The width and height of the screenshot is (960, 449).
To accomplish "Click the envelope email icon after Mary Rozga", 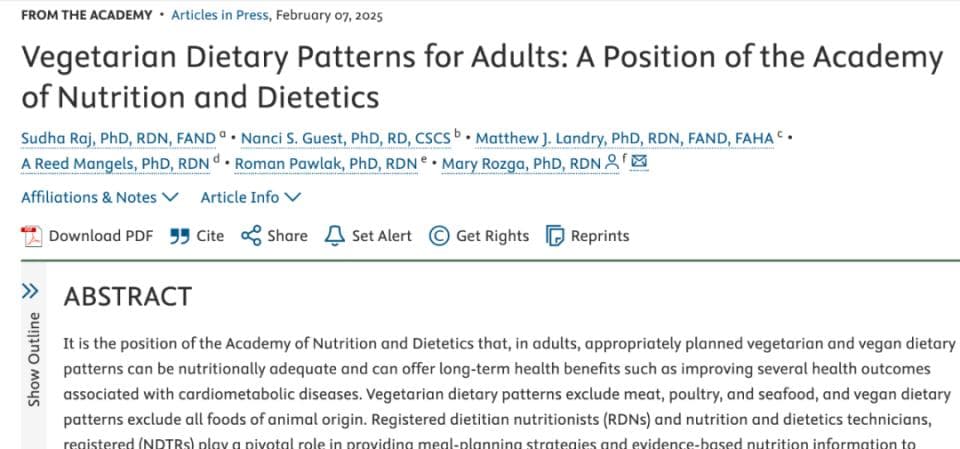I will point(639,162).
